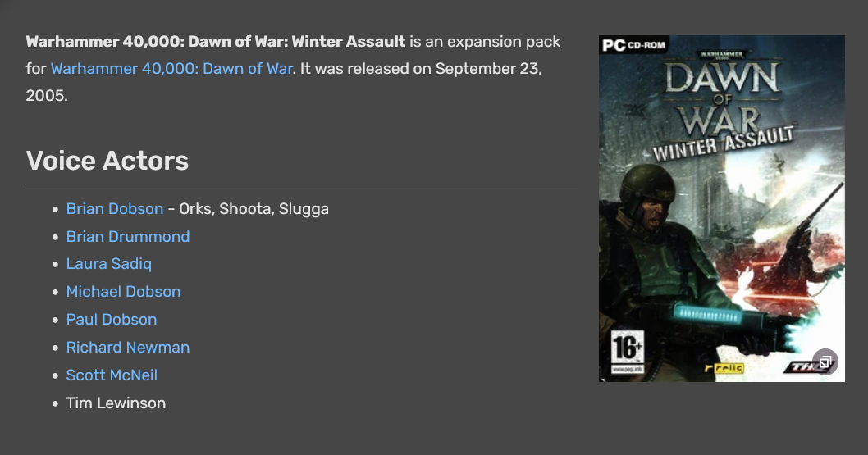
Task: Click the Winter Assault cover art thumbnail
Action: pos(722,208)
